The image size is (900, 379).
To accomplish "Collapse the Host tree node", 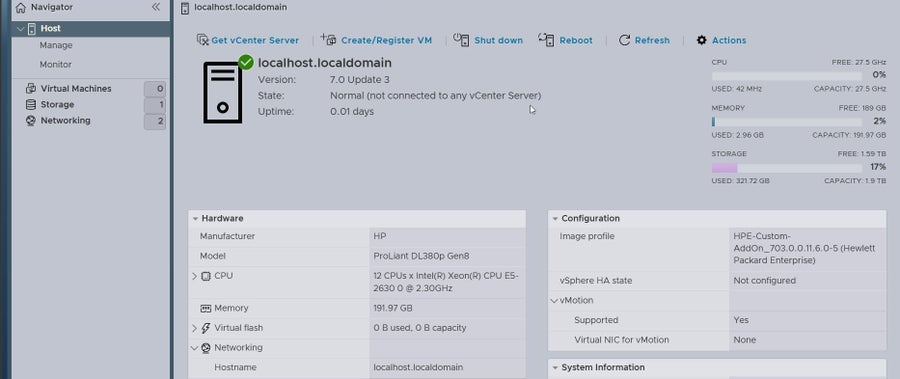I will point(21,28).
